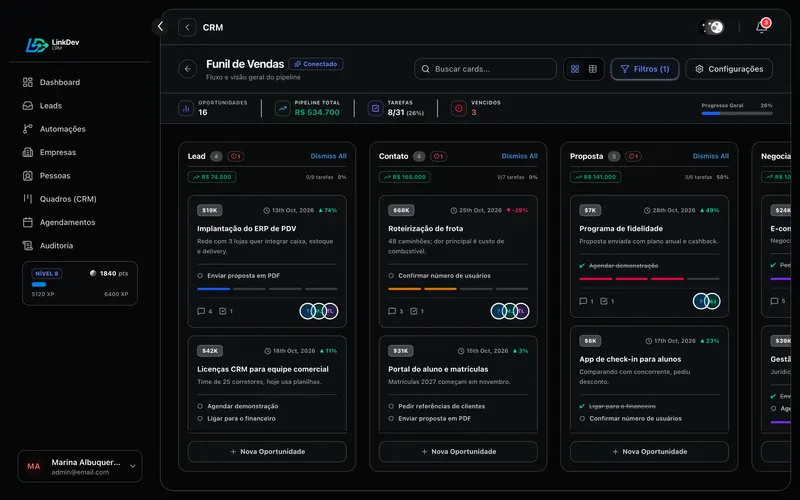Expand the Marina Albuquerque user menu

pyautogui.click(x=80, y=466)
